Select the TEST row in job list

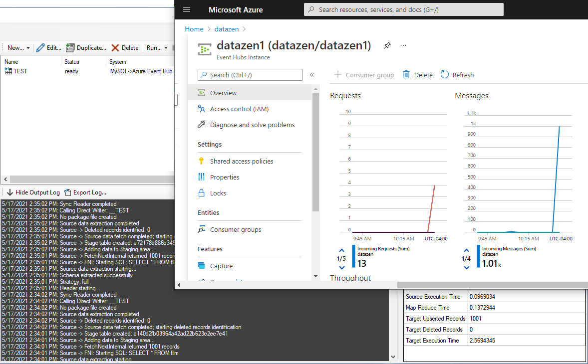(x=20, y=72)
